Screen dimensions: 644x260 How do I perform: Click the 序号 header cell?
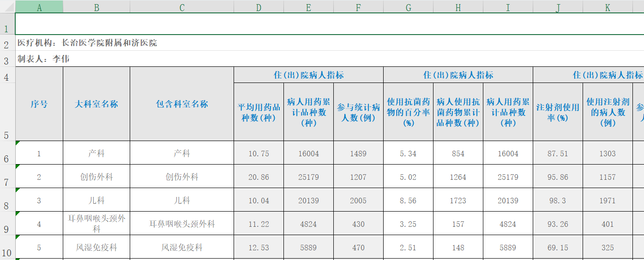(39, 104)
